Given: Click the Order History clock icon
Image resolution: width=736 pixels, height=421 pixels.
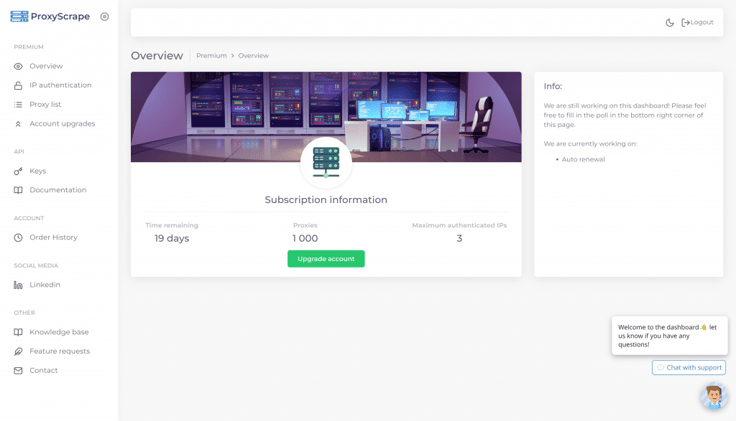Looking at the screenshot, I should (18, 237).
